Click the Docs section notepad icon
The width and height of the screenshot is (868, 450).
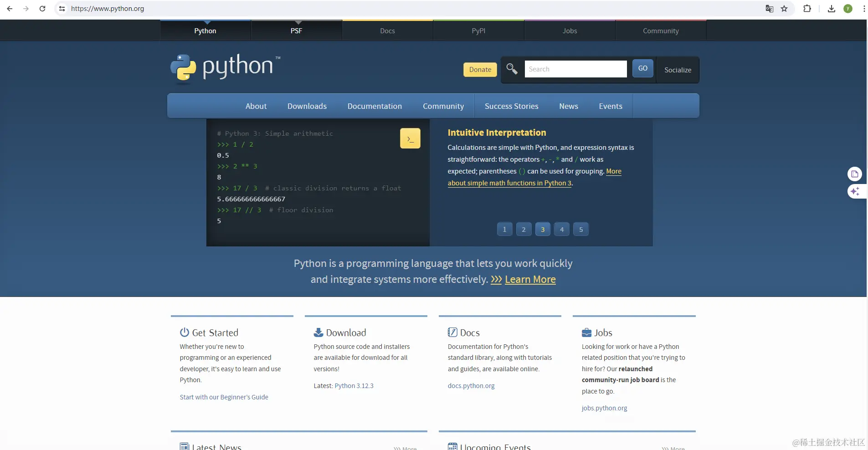452,332
